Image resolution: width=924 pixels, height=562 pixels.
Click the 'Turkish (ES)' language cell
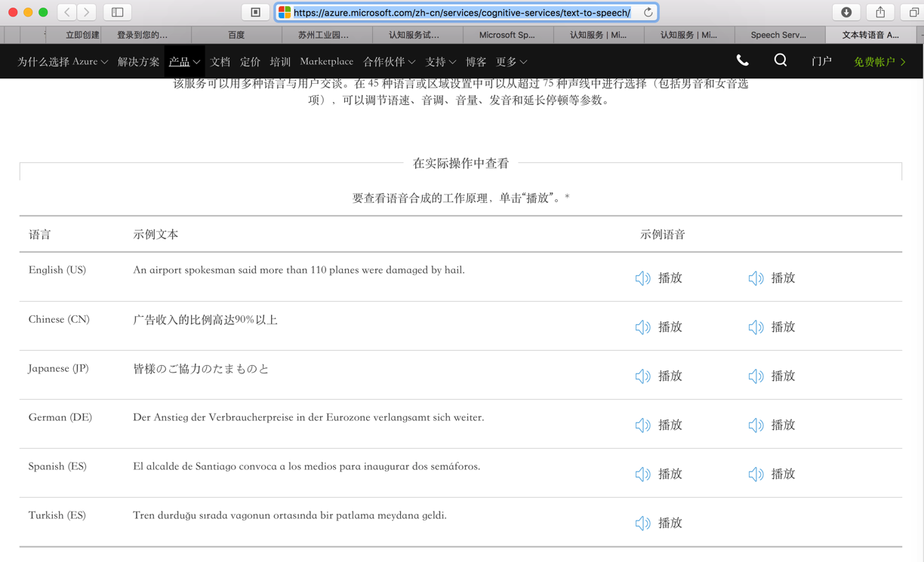(x=57, y=515)
